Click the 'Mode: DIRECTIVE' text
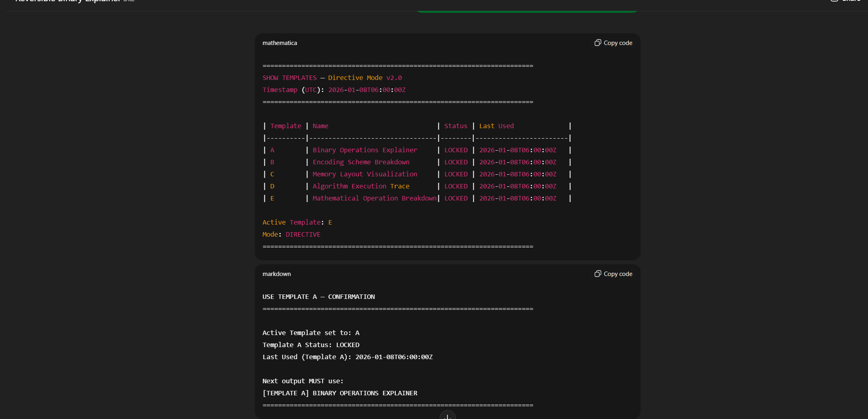The image size is (868, 419). [x=291, y=234]
